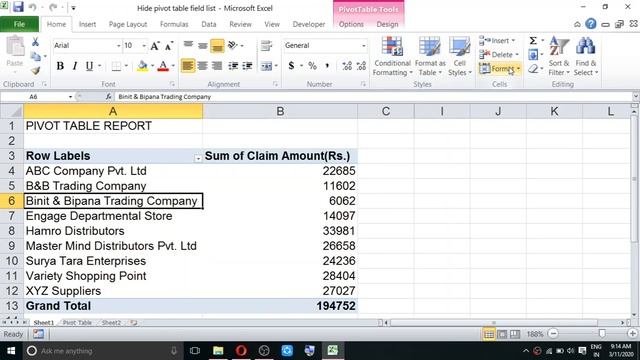The width and height of the screenshot is (640, 360).
Task: Toggle Align Text Left
Action: pyautogui.click(x=188, y=66)
